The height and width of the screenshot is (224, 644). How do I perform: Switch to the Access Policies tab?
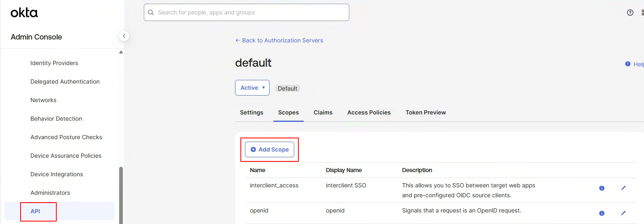tap(369, 112)
